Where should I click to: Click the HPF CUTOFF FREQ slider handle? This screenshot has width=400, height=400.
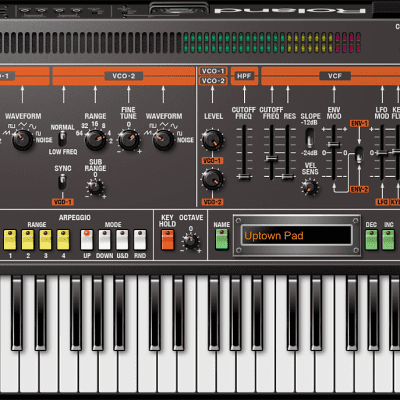244,177
